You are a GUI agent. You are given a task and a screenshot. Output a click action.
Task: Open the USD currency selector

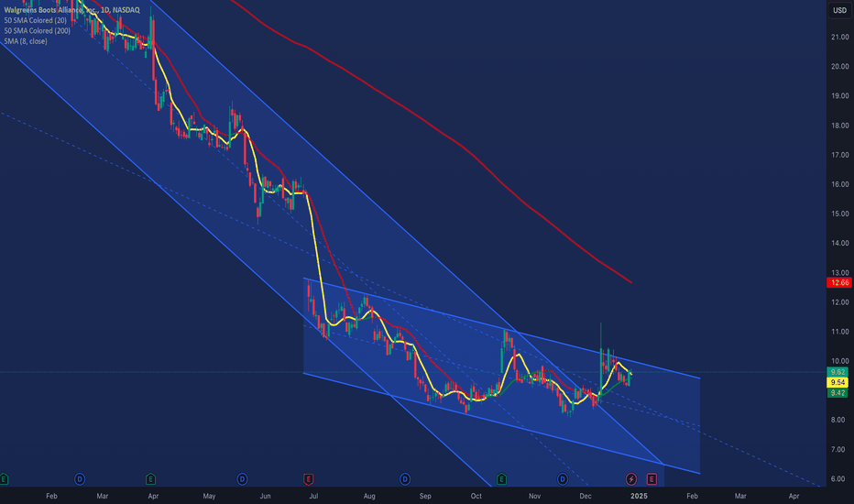coord(840,10)
